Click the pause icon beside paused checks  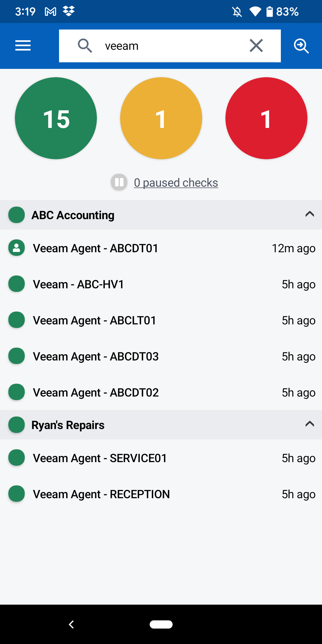tap(119, 182)
